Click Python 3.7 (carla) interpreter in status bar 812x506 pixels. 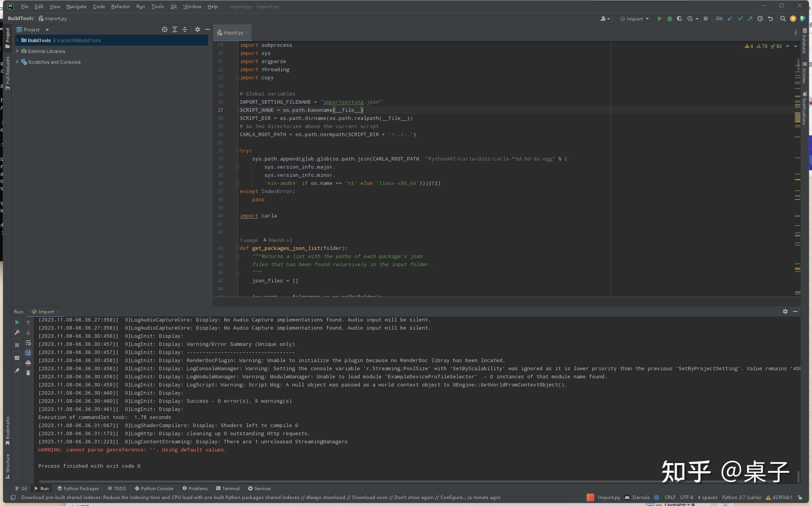(741, 497)
